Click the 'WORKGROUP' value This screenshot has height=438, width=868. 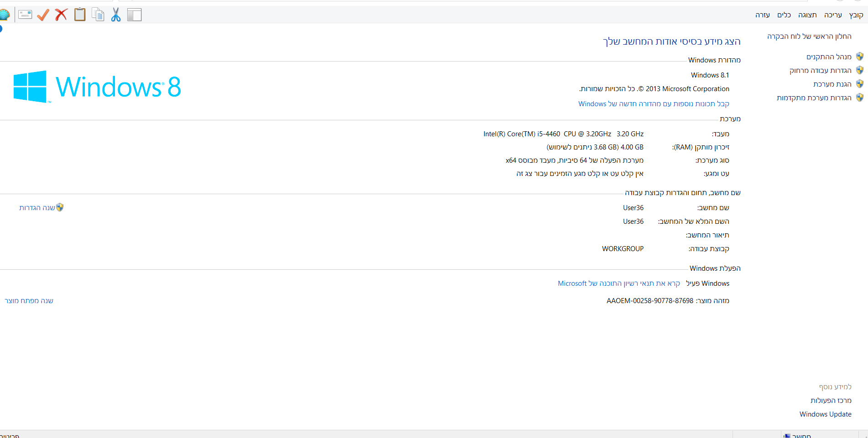(623, 249)
